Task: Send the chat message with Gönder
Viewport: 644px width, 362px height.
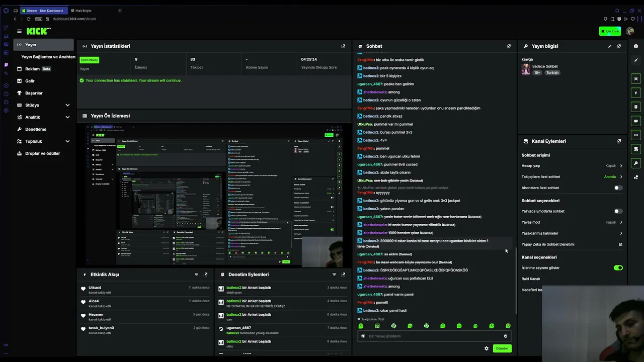Action: tap(502, 348)
